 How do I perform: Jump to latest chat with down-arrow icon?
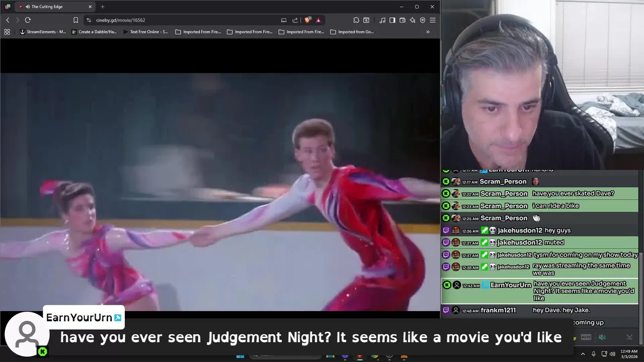629,337
